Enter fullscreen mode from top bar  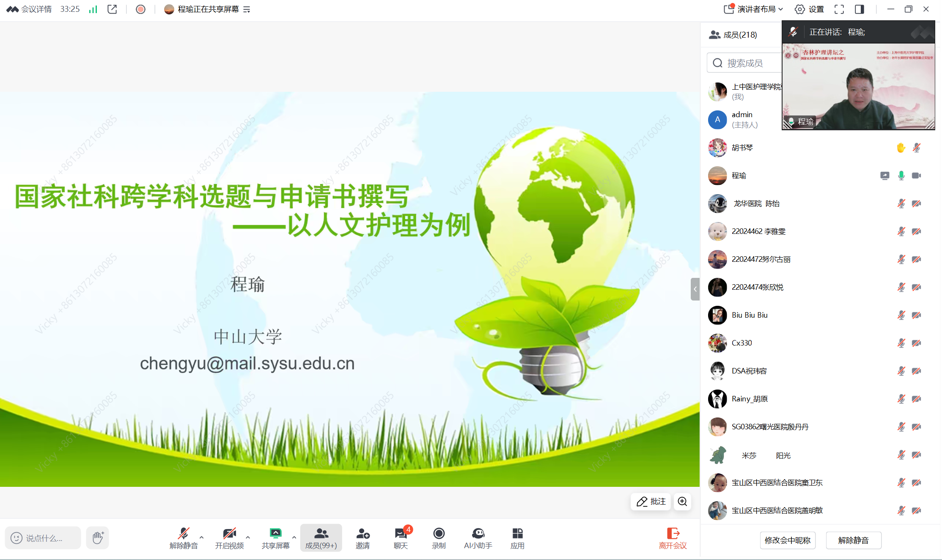tap(839, 9)
